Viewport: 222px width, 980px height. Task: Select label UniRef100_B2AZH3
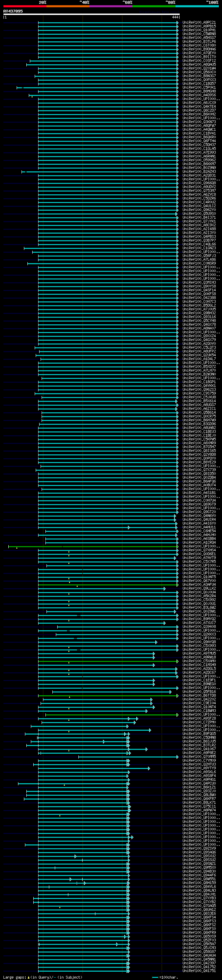click(199, 172)
